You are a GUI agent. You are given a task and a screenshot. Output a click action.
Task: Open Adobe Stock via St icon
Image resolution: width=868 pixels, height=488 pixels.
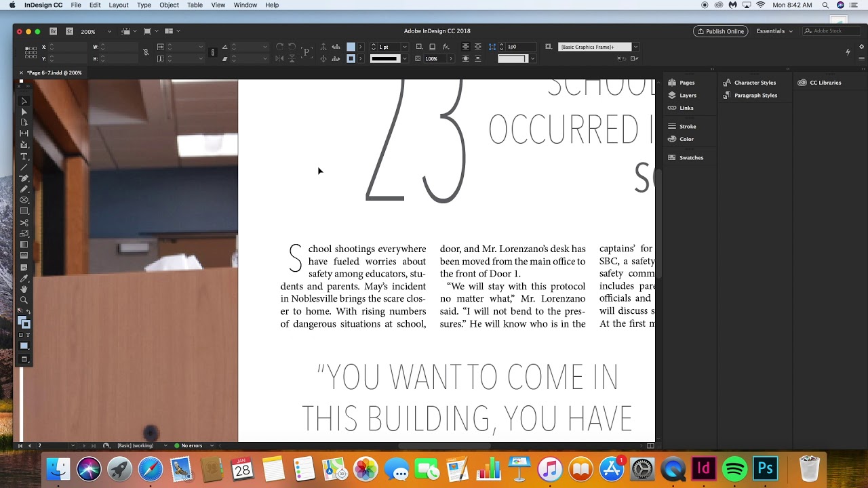click(69, 31)
